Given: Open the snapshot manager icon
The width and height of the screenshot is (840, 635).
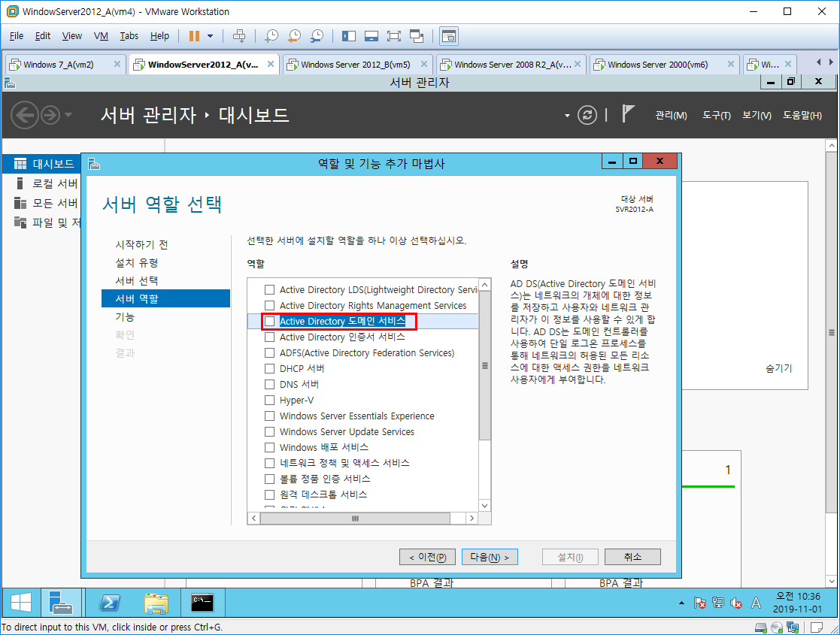Looking at the screenshot, I should [317, 36].
